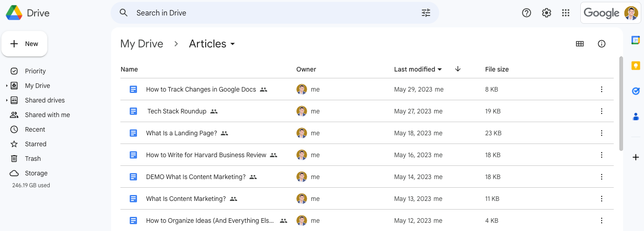Open Google Tasks side panel
Image resolution: width=644 pixels, height=231 pixels.
click(x=636, y=91)
